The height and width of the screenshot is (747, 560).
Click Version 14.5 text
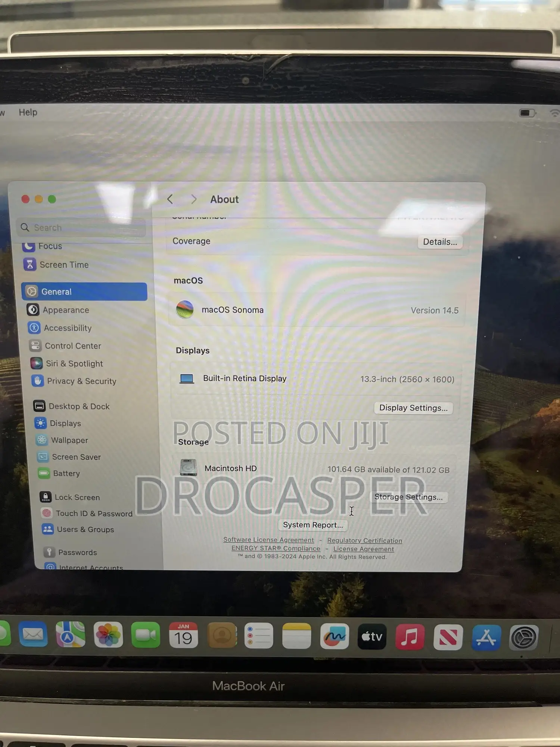click(x=435, y=310)
